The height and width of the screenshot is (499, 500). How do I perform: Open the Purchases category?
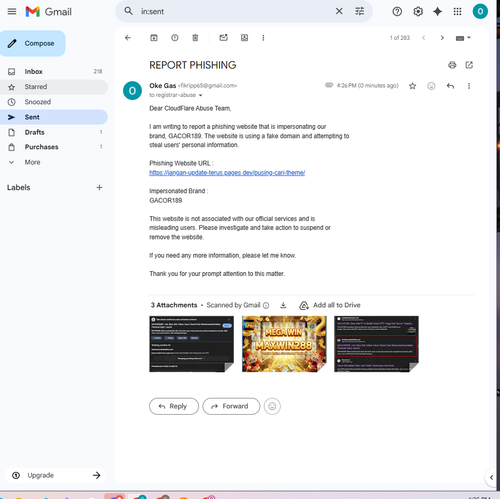[x=54, y=147]
